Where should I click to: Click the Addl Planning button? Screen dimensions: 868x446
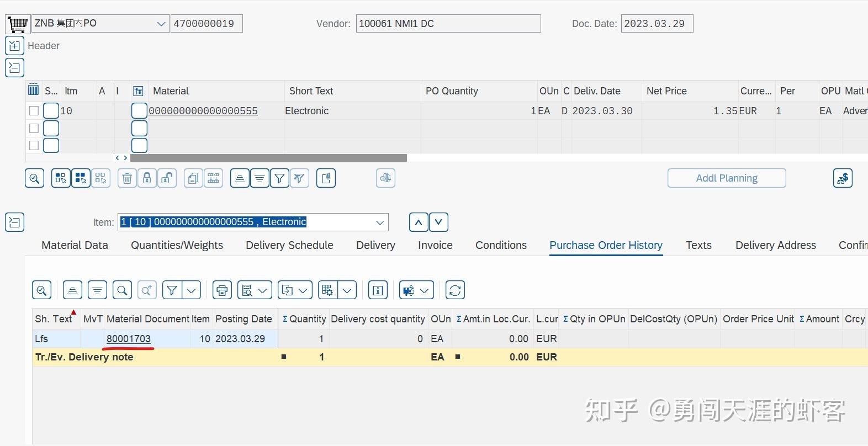tap(727, 178)
